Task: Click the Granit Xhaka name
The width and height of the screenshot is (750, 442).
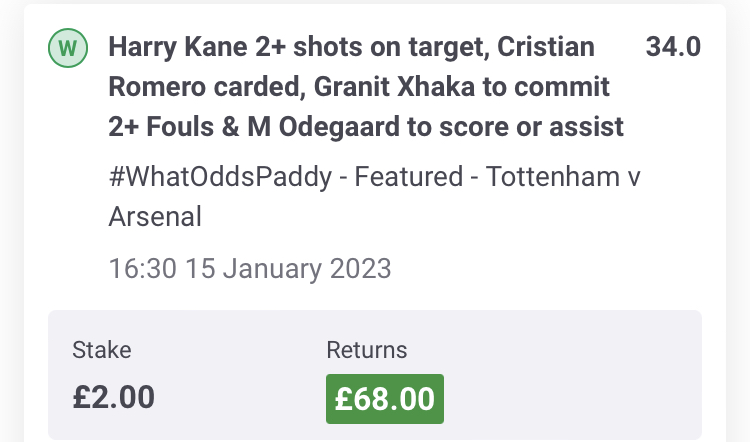Action: click(x=394, y=87)
